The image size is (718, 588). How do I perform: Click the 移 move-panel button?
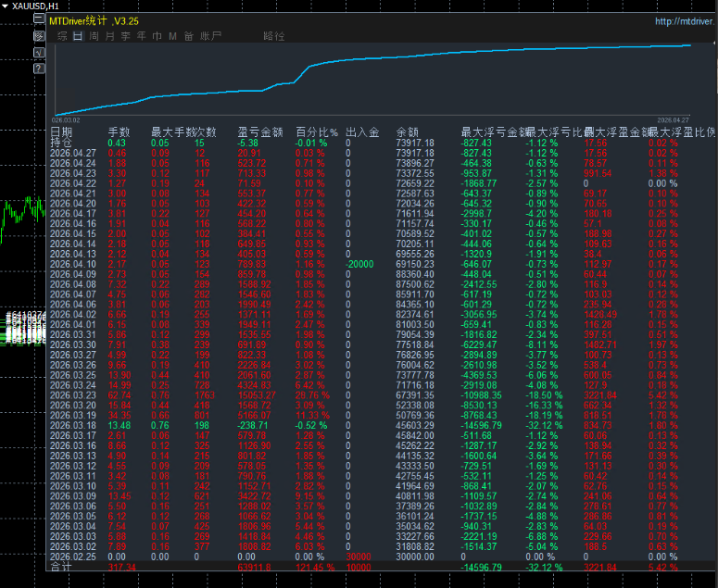(x=39, y=36)
